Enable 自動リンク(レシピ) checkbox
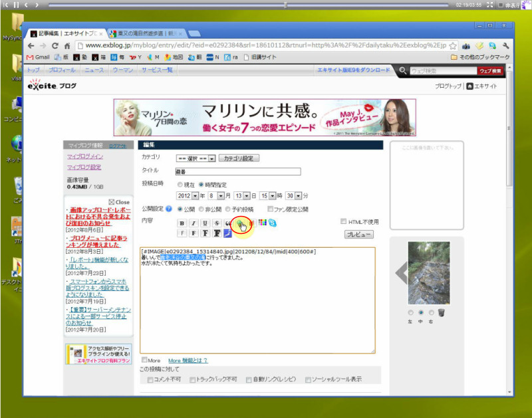 (249, 379)
